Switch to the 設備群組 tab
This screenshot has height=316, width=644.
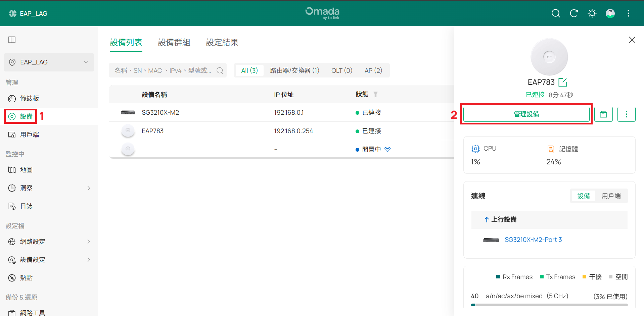(x=174, y=42)
